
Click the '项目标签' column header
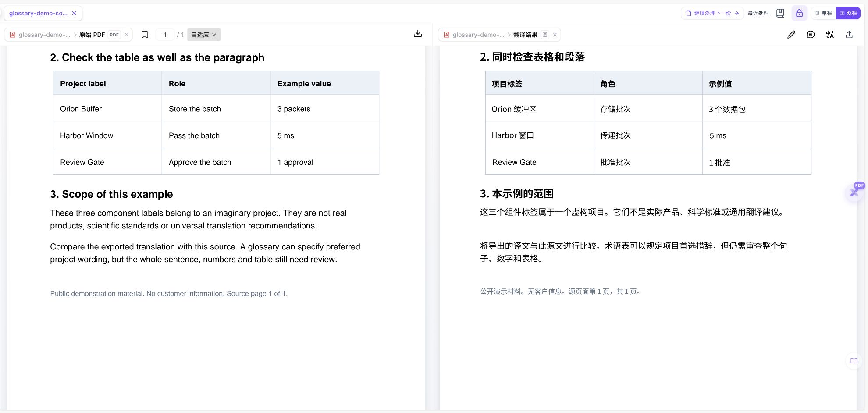point(540,83)
